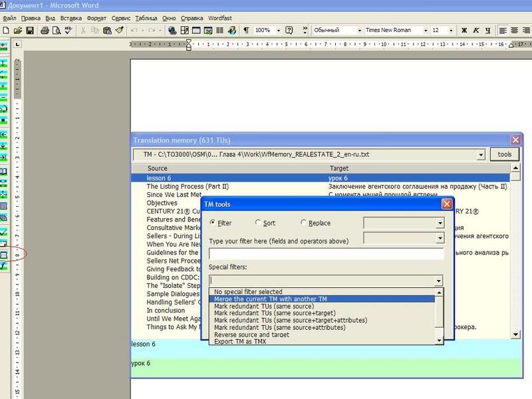Click the Source column header
The height and width of the screenshot is (399, 532).
157,168
